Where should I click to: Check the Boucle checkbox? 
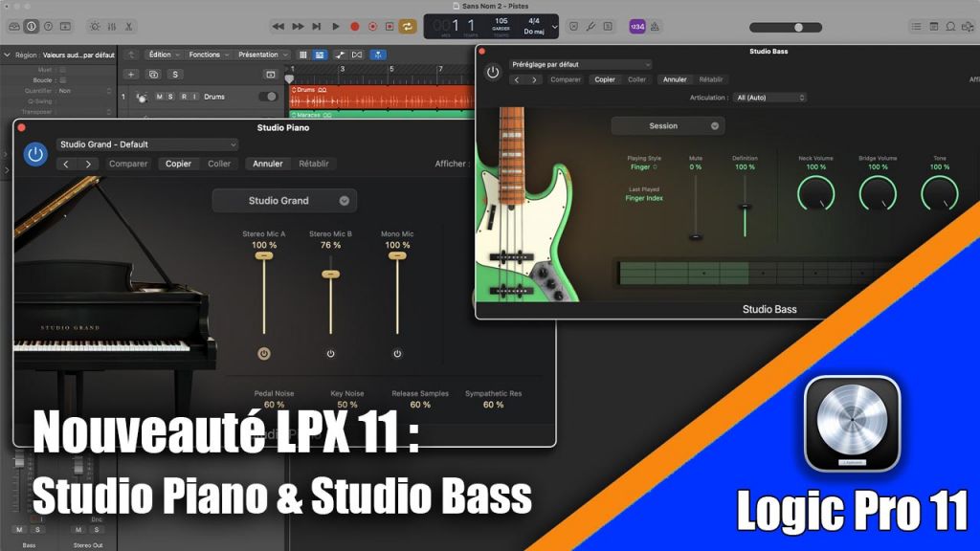(x=62, y=80)
